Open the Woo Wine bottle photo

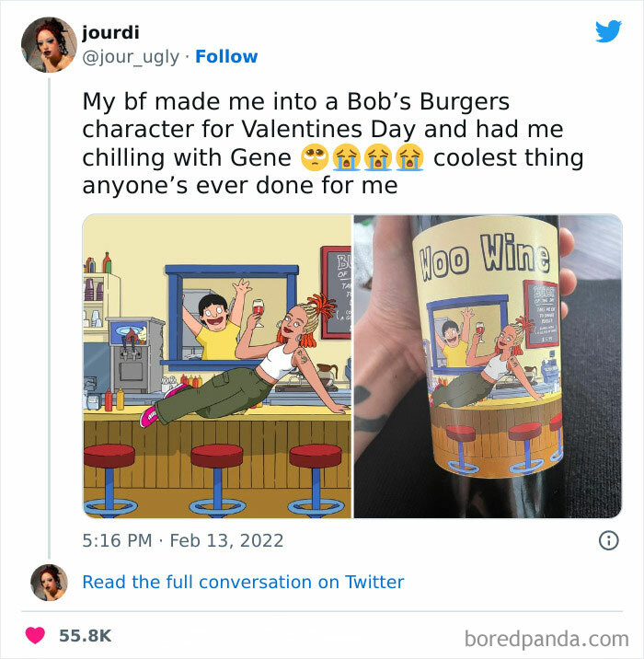coord(488,366)
